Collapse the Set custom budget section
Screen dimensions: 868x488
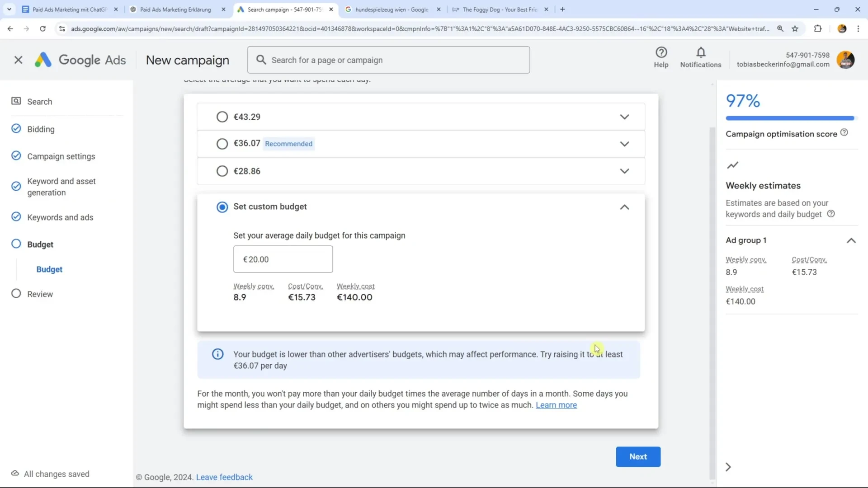(624, 207)
